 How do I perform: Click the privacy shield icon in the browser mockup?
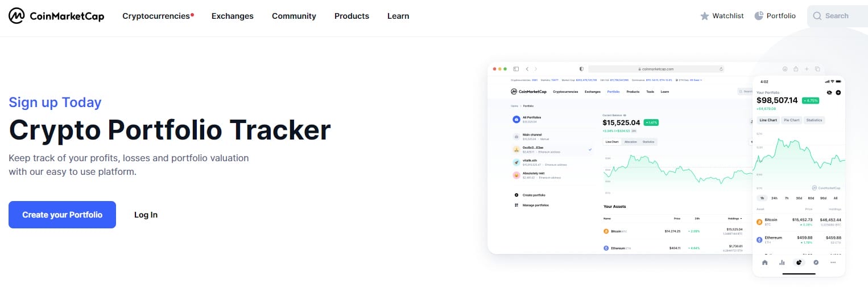(581, 69)
